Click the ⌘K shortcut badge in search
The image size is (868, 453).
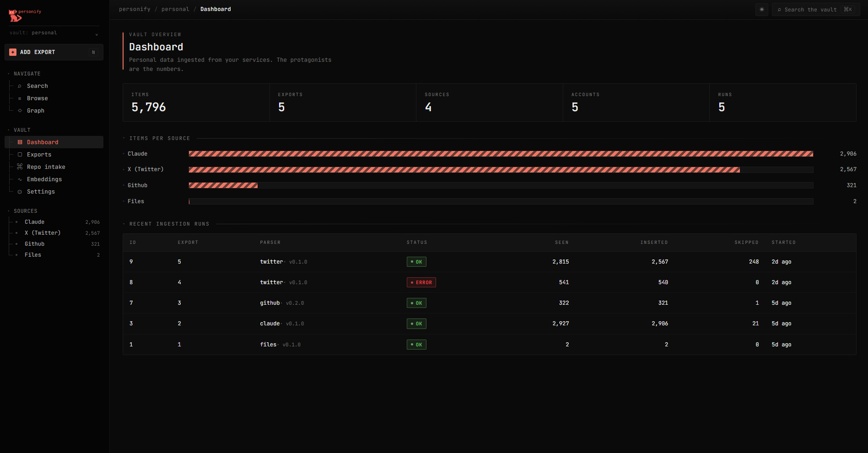click(848, 10)
